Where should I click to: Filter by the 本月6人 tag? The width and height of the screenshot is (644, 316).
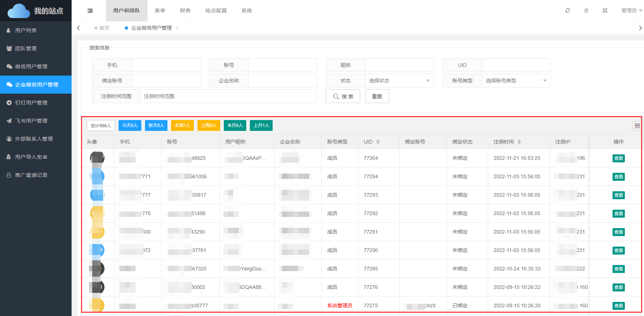click(x=235, y=125)
